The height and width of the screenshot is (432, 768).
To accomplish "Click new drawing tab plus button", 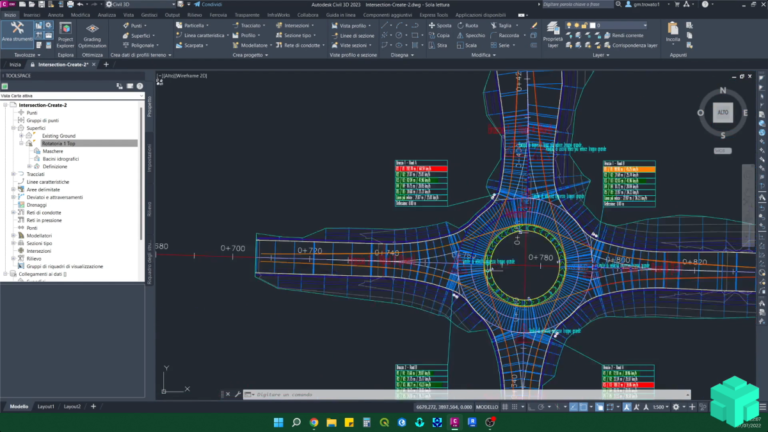I will (106, 65).
